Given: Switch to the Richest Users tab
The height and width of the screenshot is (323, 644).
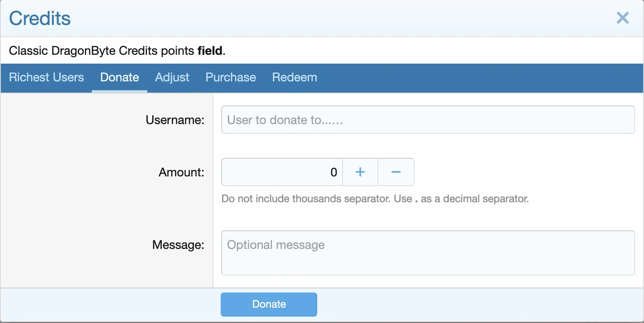Looking at the screenshot, I should coord(46,77).
